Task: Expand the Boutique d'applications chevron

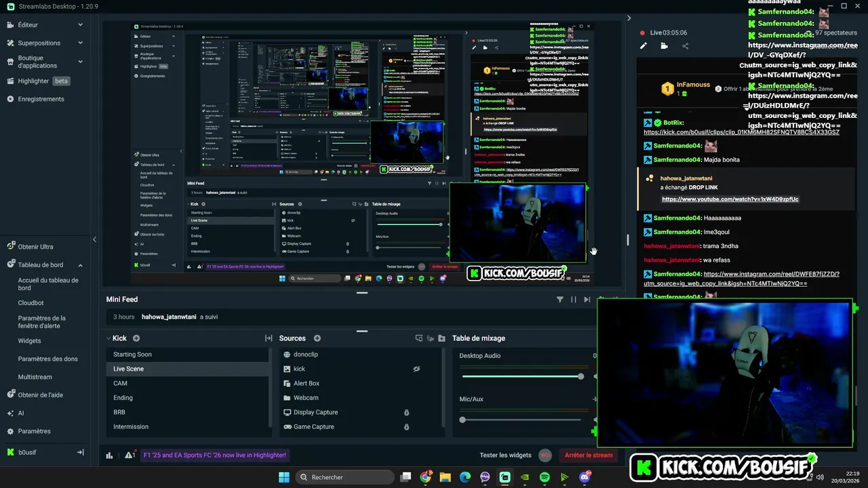Action: click(x=80, y=62)
